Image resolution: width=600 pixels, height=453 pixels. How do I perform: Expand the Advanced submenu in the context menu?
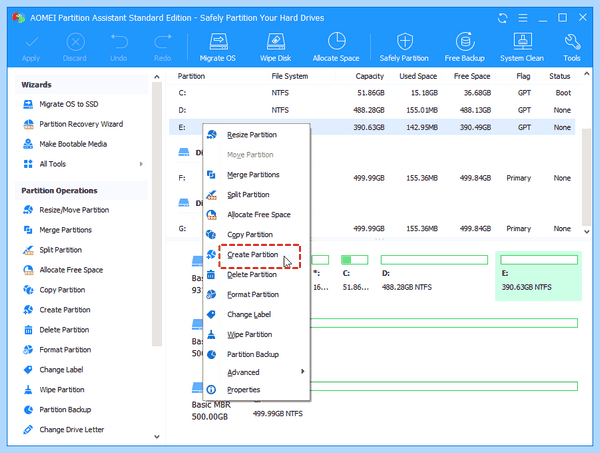[x=256, y=372]
